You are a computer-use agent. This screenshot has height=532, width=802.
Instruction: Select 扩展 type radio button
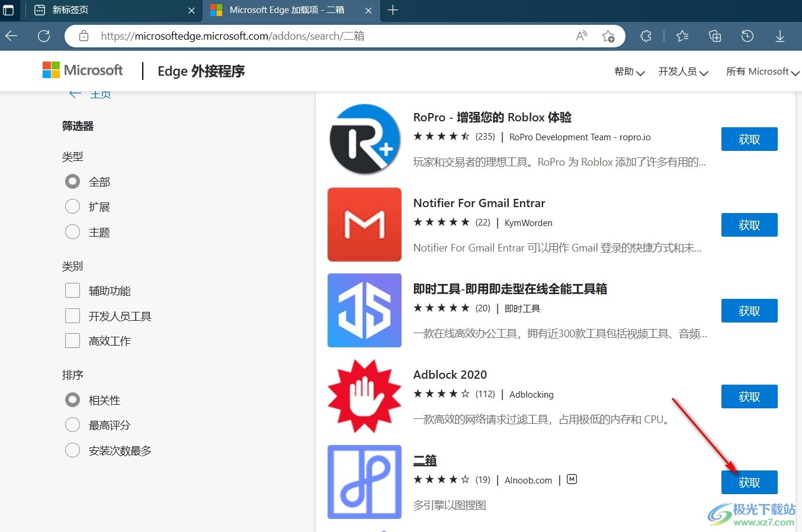[72, 207]
